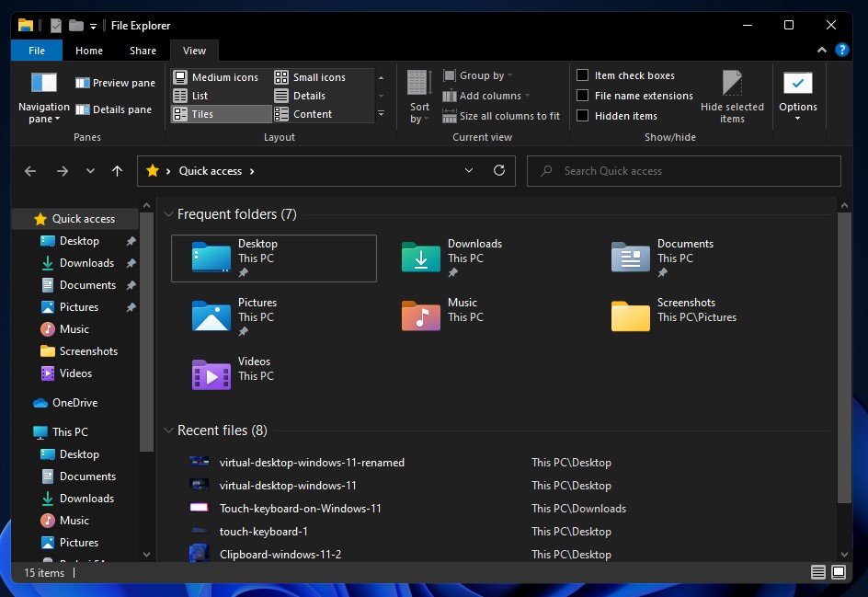
Task: Open Customize Quick Access Toolbar dropdown
Action: [x=93, y=26]
